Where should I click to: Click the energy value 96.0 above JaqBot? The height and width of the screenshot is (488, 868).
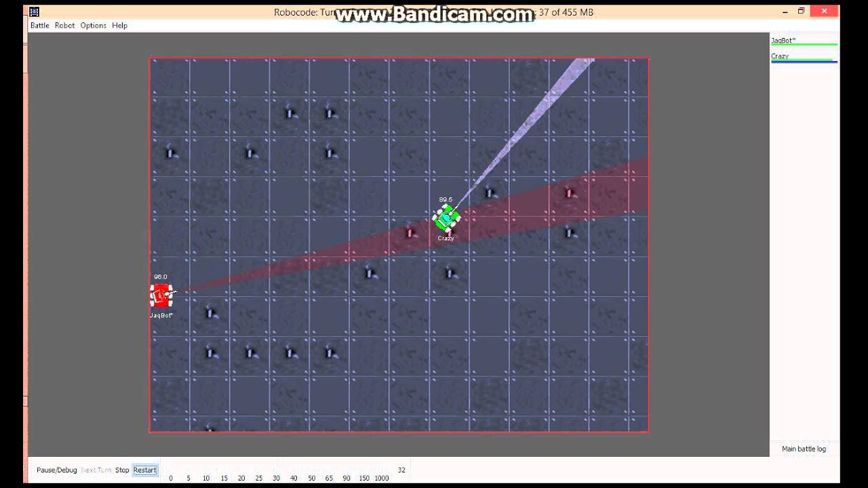160,277
